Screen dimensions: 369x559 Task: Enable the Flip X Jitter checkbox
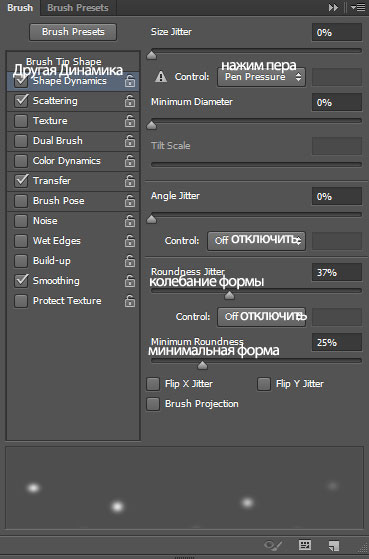coord(153,384)
